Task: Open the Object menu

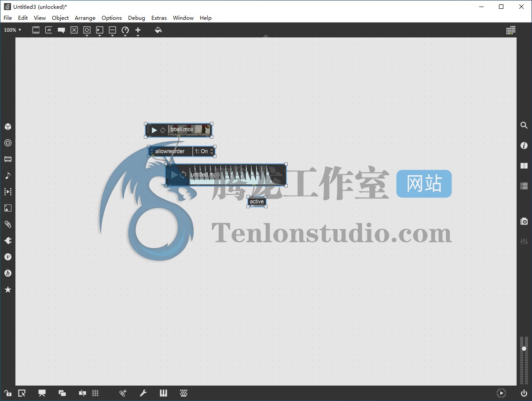Action: coord(60,18)
